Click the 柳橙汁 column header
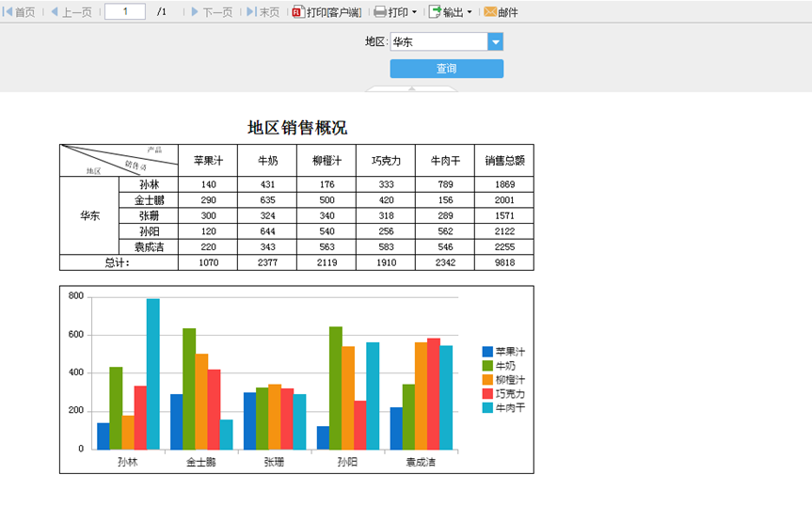 [x=326, y=161]
